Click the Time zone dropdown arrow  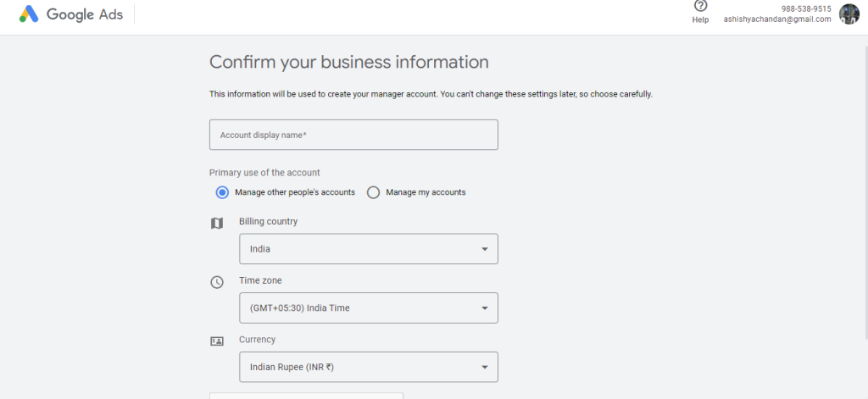click(484, 308)
